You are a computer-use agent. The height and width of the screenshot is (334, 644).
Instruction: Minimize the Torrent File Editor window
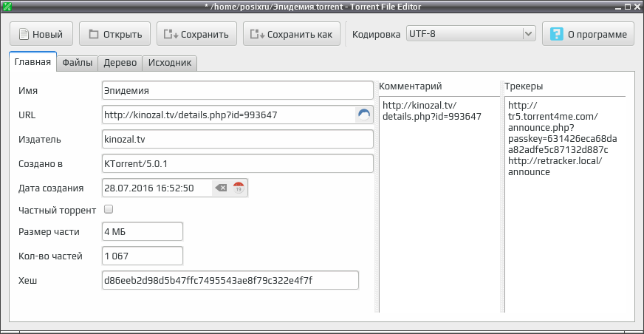(x=619, y=7)
